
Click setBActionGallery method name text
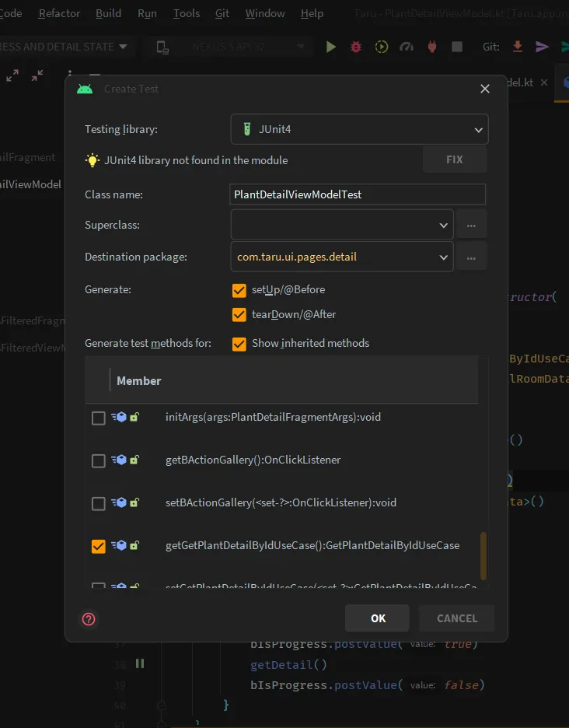(281, 502)
